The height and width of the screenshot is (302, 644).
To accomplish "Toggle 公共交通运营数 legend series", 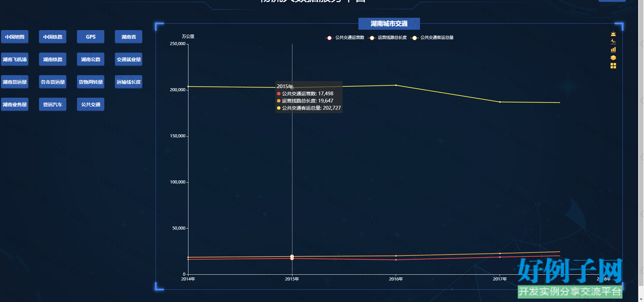I will tap(345, 38).
